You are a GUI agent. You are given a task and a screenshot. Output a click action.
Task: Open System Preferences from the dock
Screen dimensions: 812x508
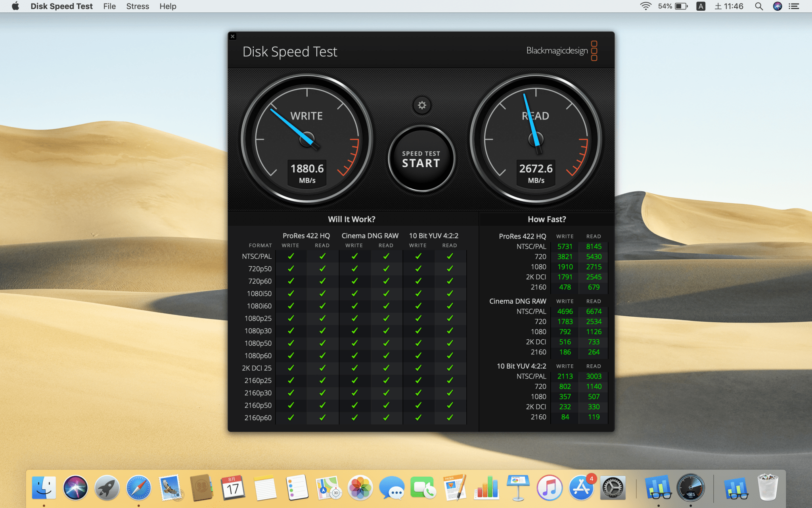coord(613,488)
